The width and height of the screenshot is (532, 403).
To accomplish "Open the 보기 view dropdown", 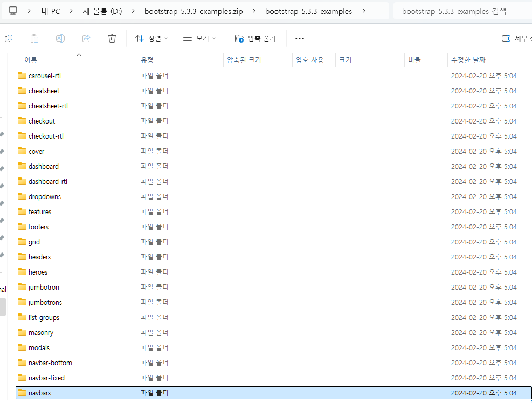I will tap(199, 38).
